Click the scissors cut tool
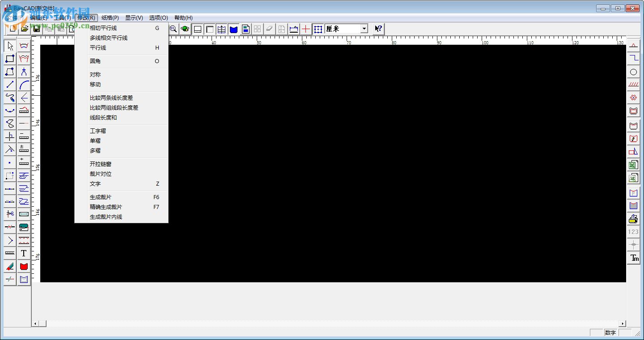Viewport: 644px width, 340px height. [x=10, y=214]
